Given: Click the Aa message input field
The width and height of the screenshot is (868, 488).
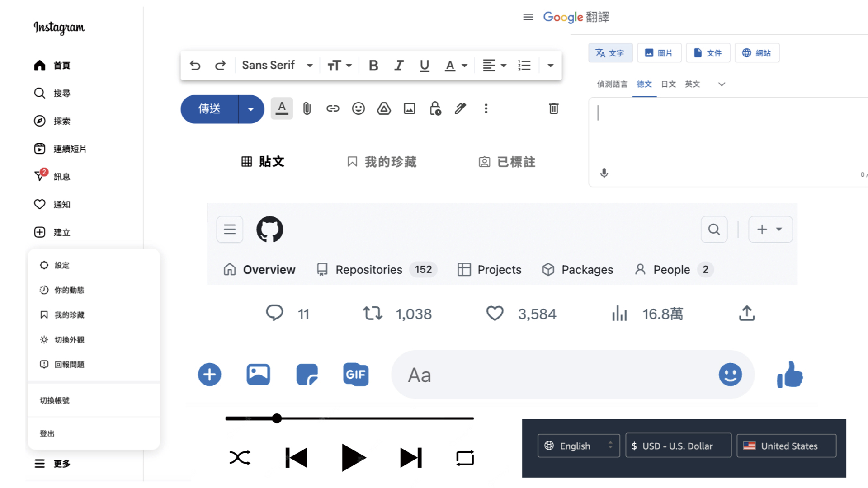Looking at the screenshot, I should point(556,375).
